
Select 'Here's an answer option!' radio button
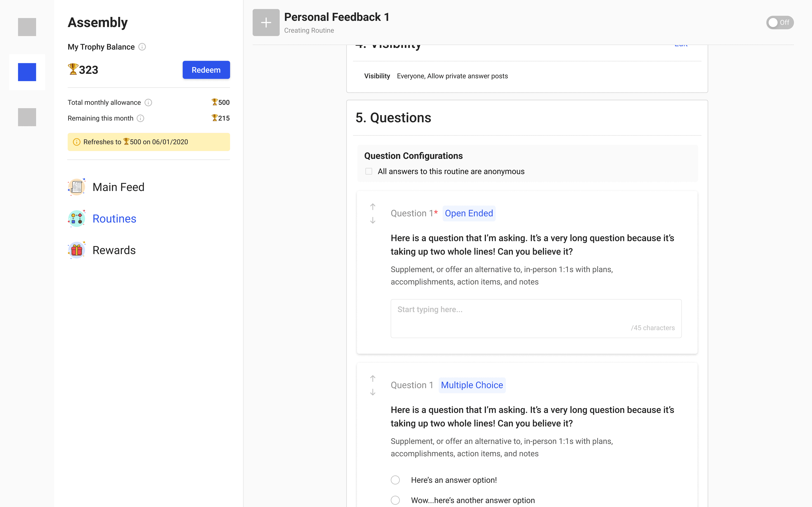[395, 480]
